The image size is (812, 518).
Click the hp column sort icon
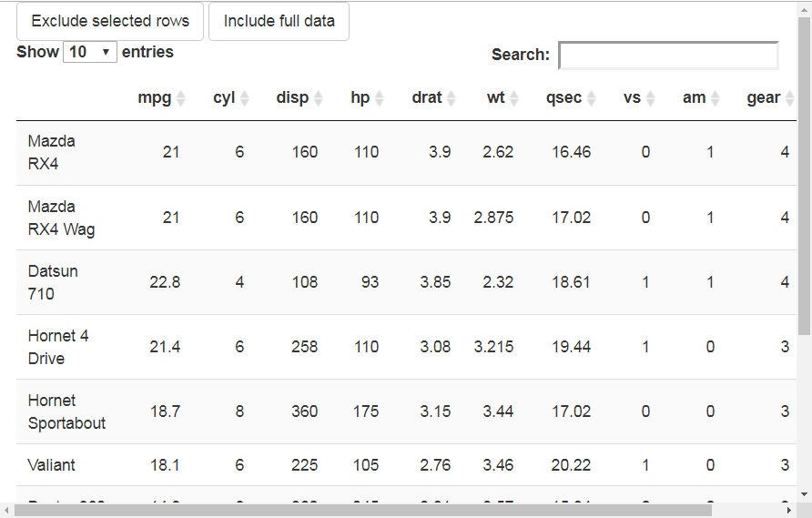[x=379, y=98]
